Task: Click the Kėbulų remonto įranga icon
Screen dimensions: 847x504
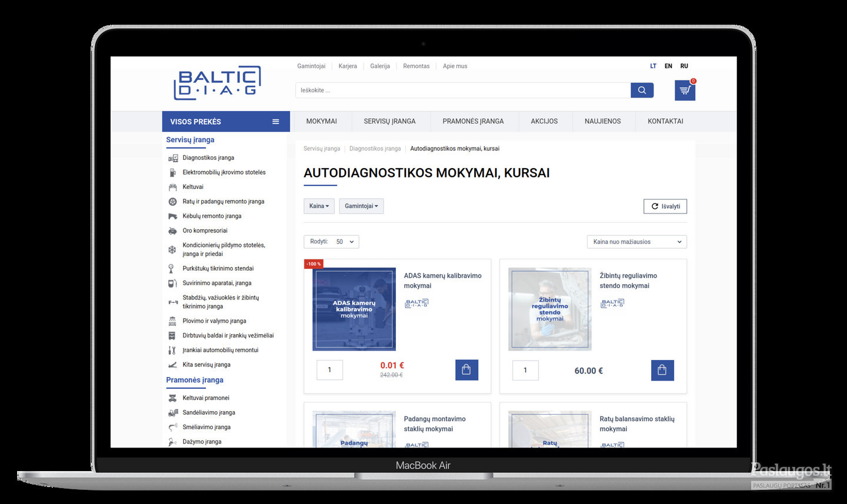Action: [172, 216]
